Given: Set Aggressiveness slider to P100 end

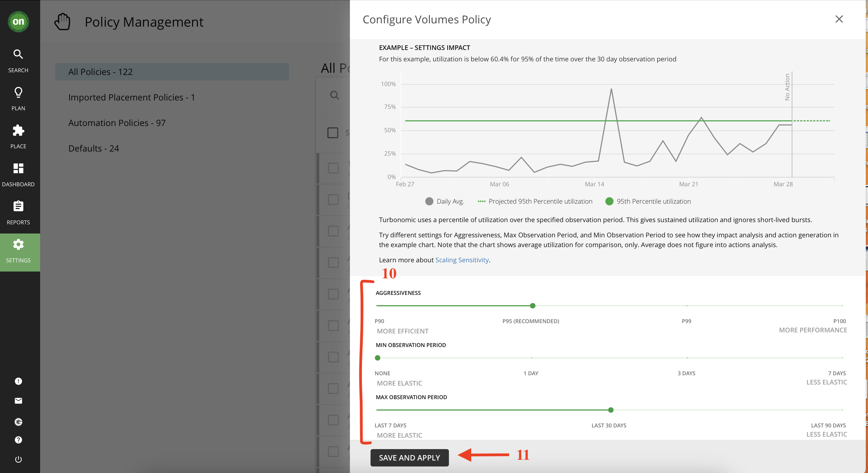Looking at the screenshot, I should tap(843, 306).
